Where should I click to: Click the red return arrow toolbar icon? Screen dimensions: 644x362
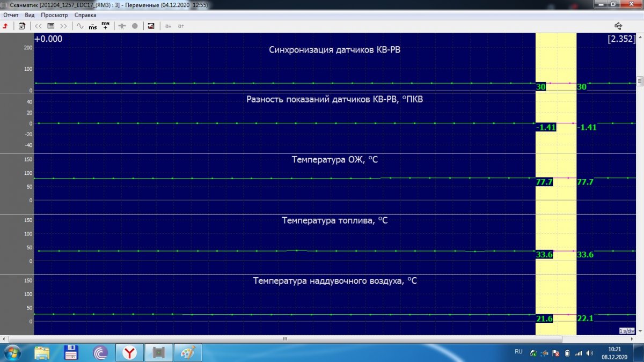pyautogui.click(x=5, y=26)
